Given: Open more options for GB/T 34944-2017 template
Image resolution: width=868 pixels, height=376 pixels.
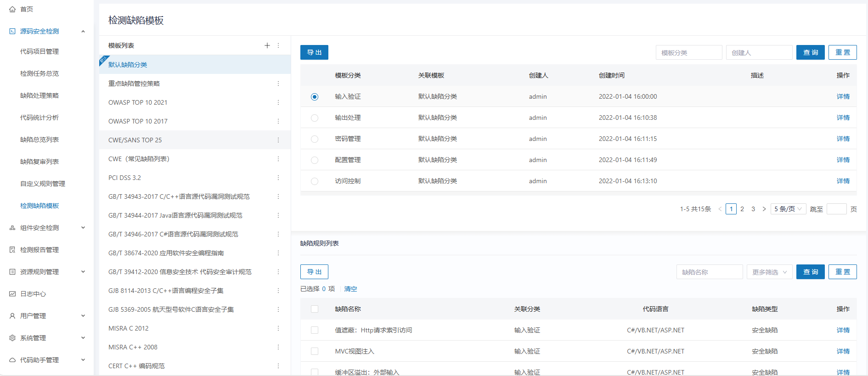Looking at the screenshot, I should coord(278,215).
